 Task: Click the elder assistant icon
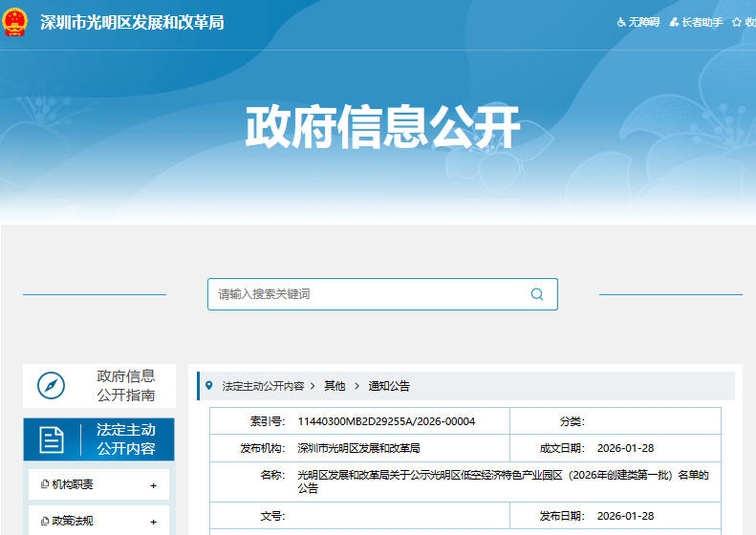675,22
